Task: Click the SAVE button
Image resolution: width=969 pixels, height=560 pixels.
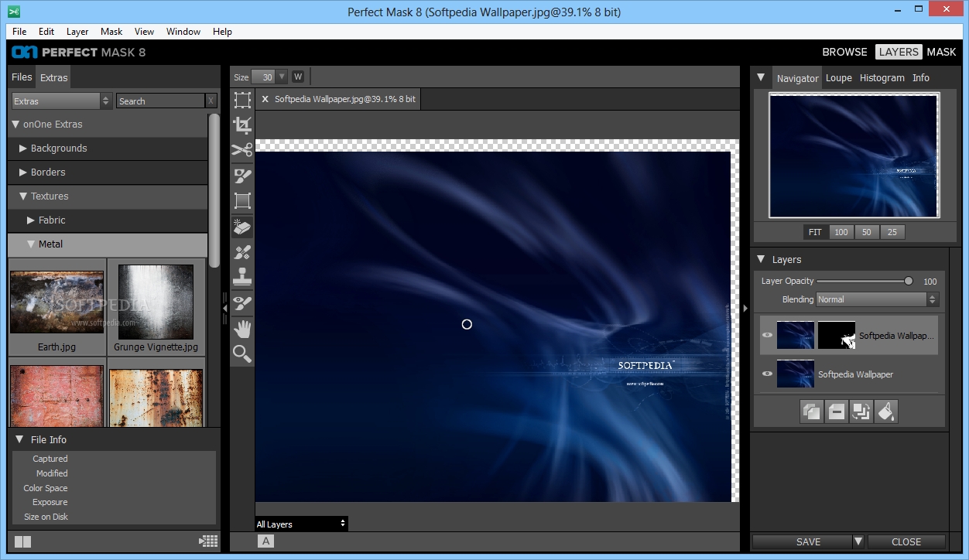Action: tap(802, 541)
